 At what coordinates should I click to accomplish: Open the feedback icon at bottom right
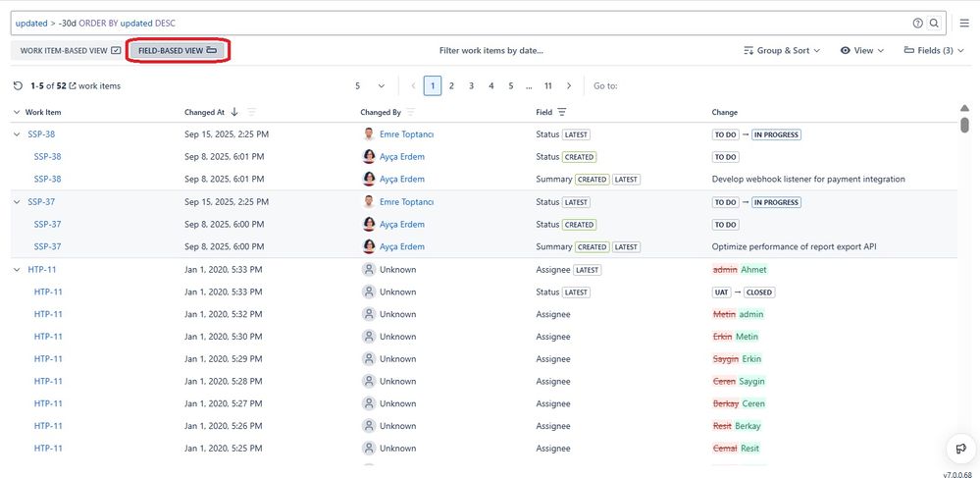tap(960, 448)
